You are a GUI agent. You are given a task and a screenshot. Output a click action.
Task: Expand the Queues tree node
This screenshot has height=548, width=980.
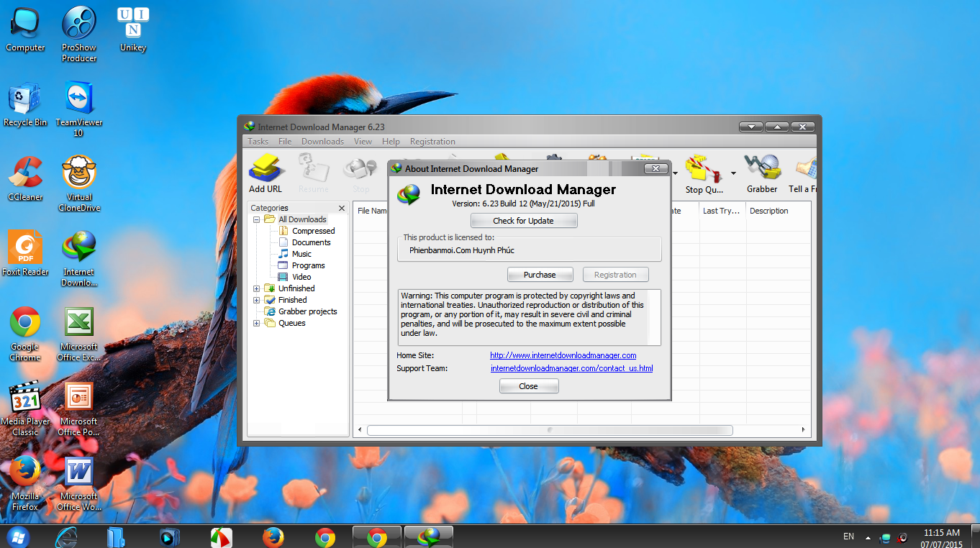[x=256, y=323]
